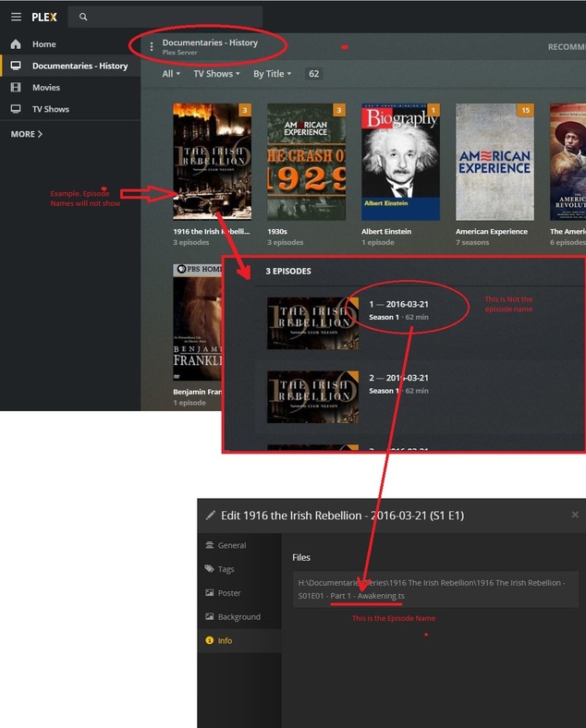Click the 1916 the Irish Rebelli... title link
586x728 pixels.
click(x=212, y=231)
